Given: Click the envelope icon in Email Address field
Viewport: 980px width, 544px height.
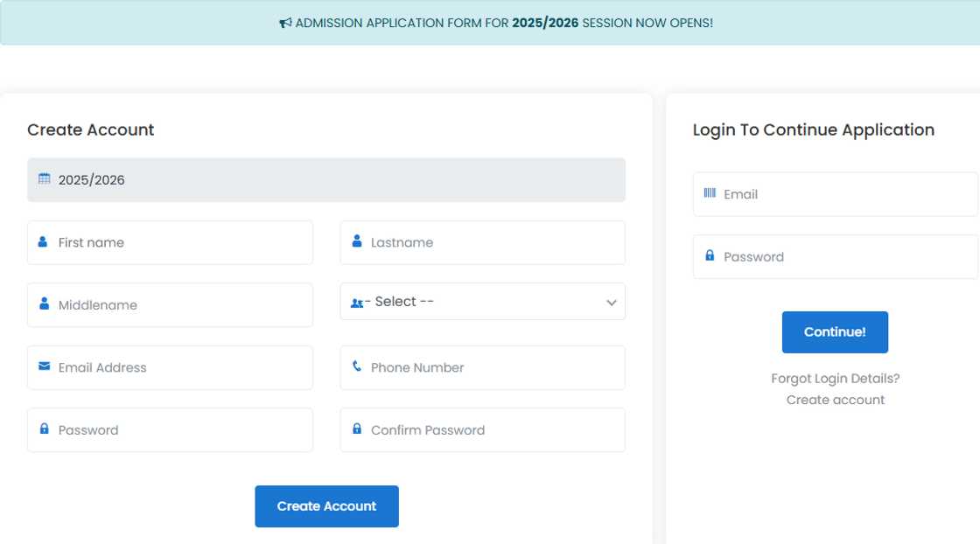Looking at the screenshot, I should click(43, 366).
